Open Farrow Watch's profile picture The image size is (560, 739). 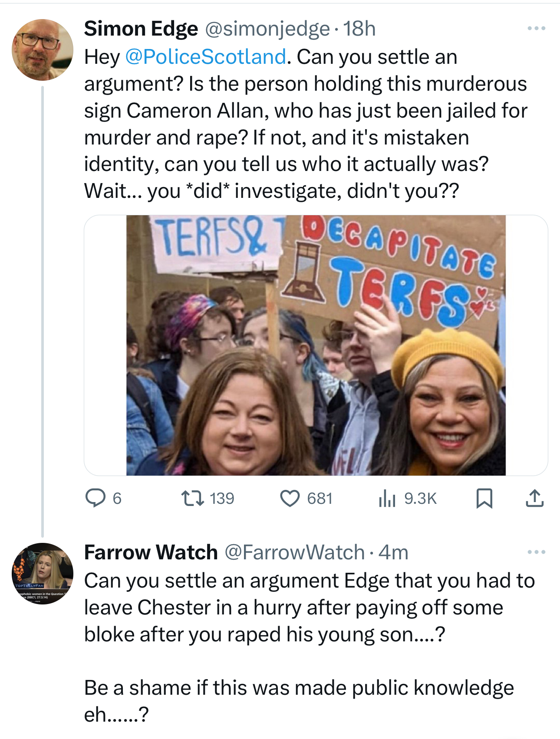point(42,573)
